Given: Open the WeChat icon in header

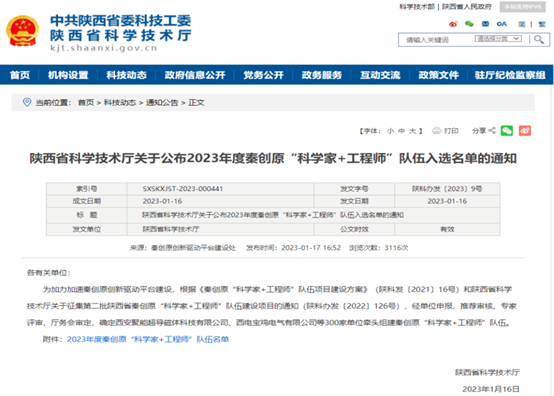Looking at the screenshot, I should [x=469, y=24].
